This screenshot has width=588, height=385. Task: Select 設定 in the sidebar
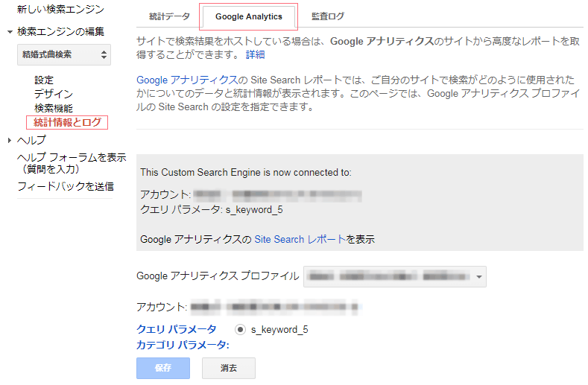tap(44, 80)
